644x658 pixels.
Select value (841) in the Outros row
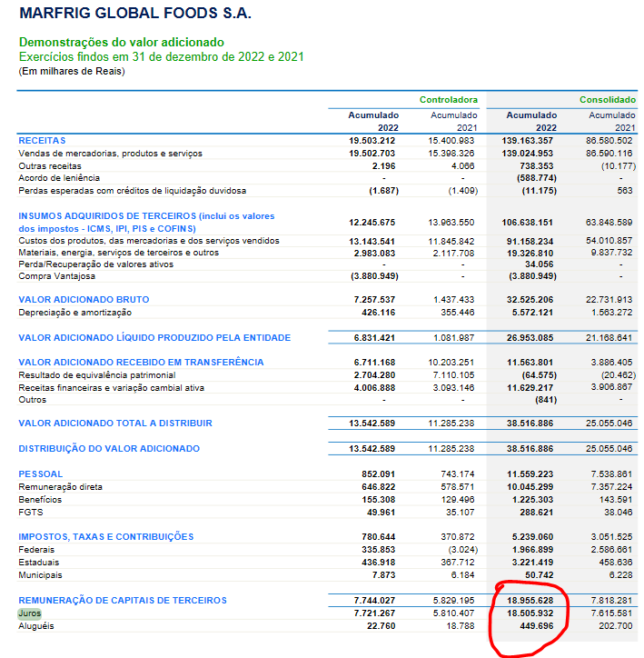546,400
